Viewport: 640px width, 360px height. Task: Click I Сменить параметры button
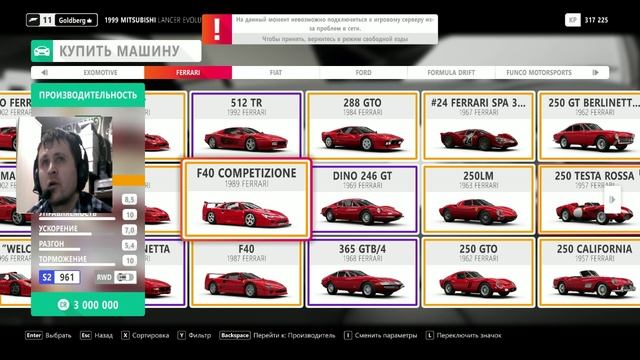[x=380, y=336]
